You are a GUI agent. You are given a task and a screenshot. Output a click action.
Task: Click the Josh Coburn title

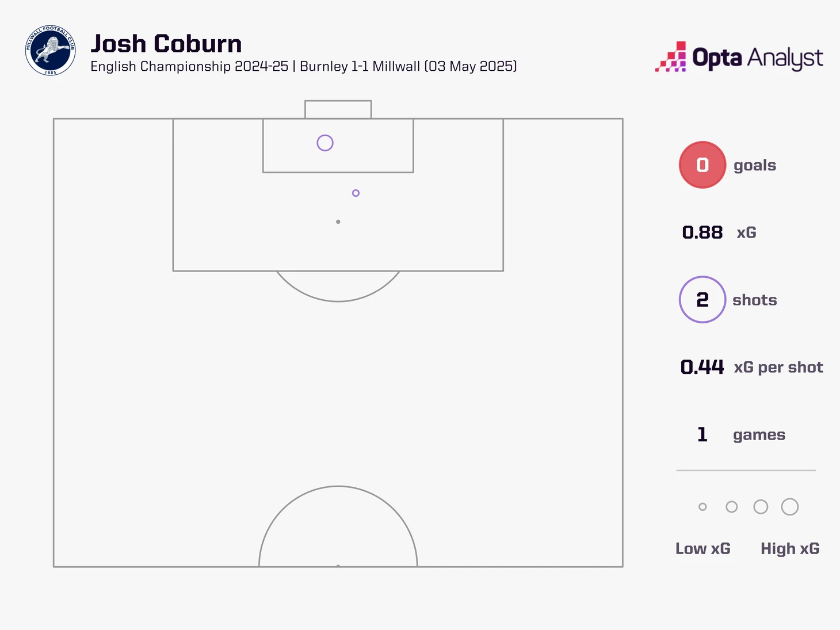point(166,44)
